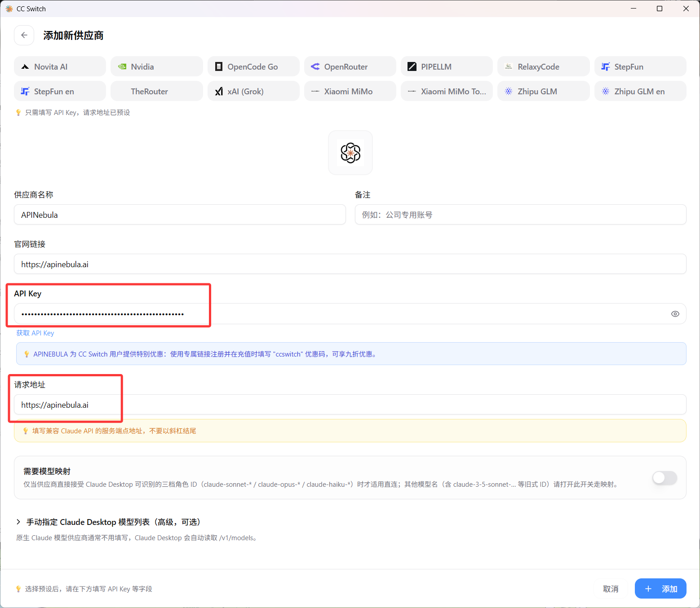Pick the StepFun preset
Image resolution: width=700 pixels, height=608 pixels.
point(640,66)
